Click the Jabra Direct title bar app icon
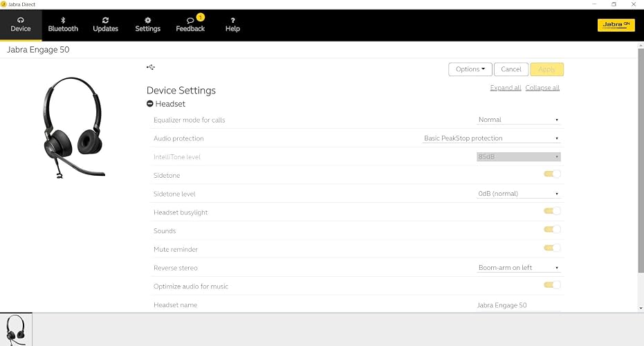 (x=3, y=4)
